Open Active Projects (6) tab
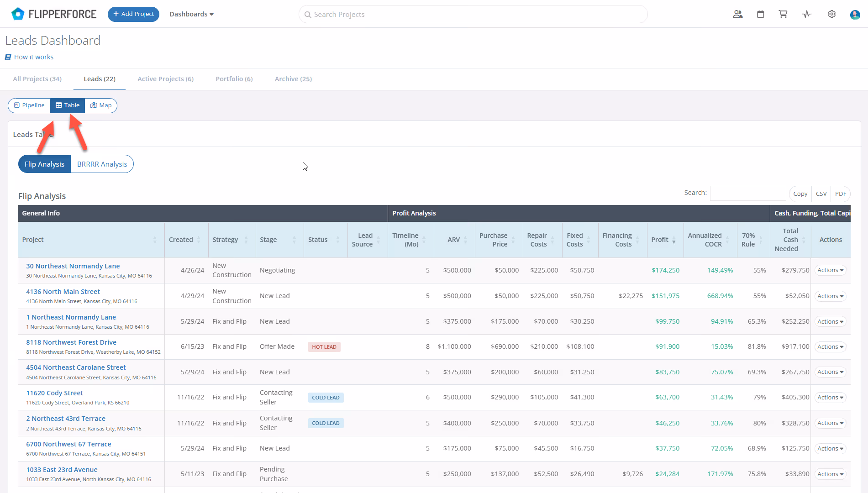This screenshot has width=868, height=493. [166, 79]
